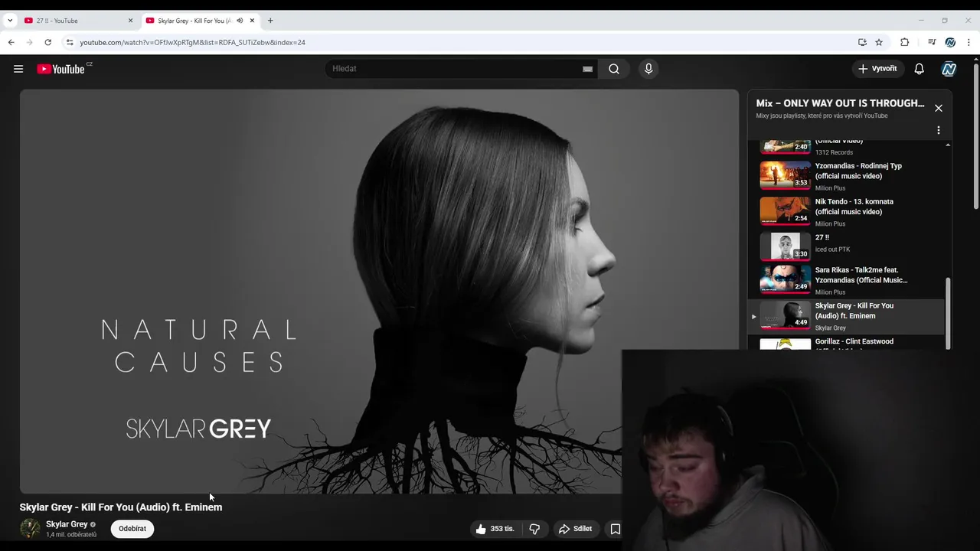This screenshot has width=980, height=551.
Task: Install app icon in address bar
Action: point(862,42)
